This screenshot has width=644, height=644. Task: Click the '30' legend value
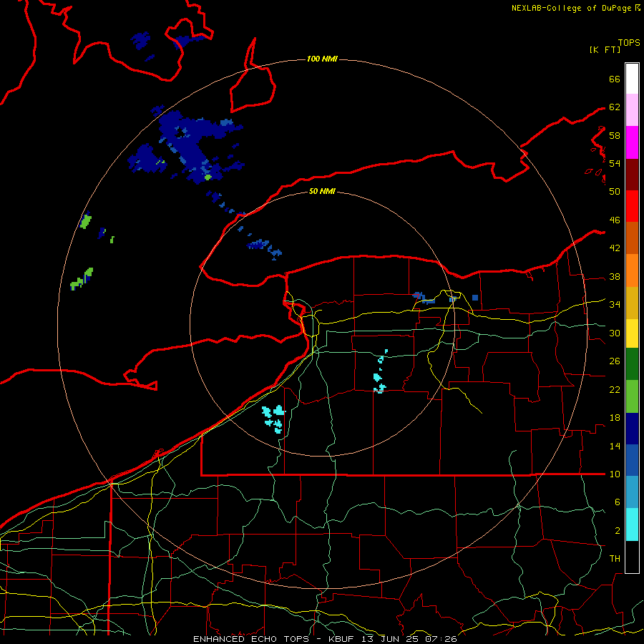(x=615, y=333)
